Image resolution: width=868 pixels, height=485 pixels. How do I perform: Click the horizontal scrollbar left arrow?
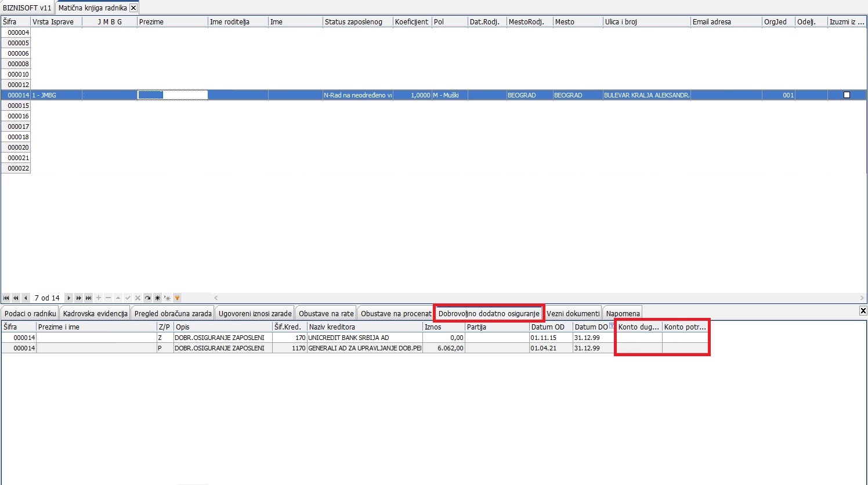click(x=216, y=298)
